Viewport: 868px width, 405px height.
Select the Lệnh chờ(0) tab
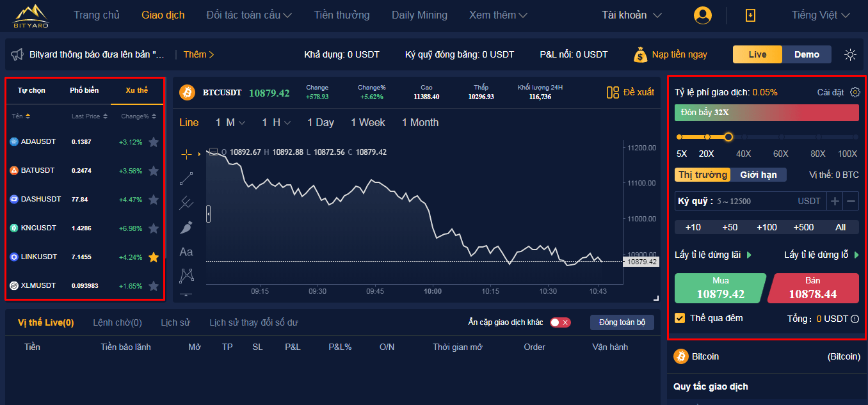(x=117, y=322)
